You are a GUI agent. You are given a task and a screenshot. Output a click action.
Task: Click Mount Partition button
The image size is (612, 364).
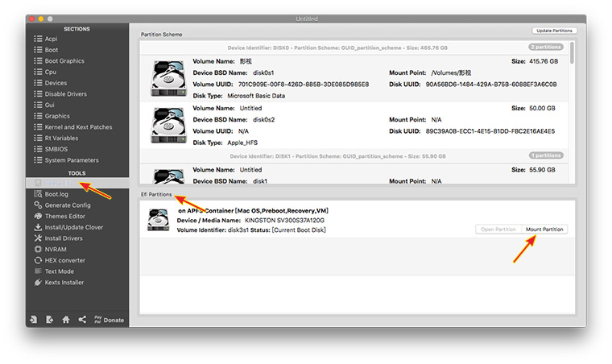pos(544,230)
